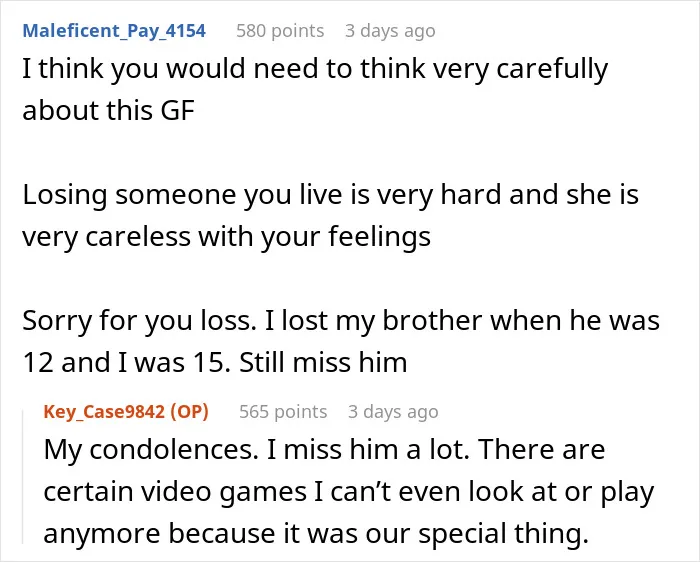Click 'My condolences' in OP's reply
The height and width of the screenshot is (562, 700).
pyautogui.click(x=151, y=450)
